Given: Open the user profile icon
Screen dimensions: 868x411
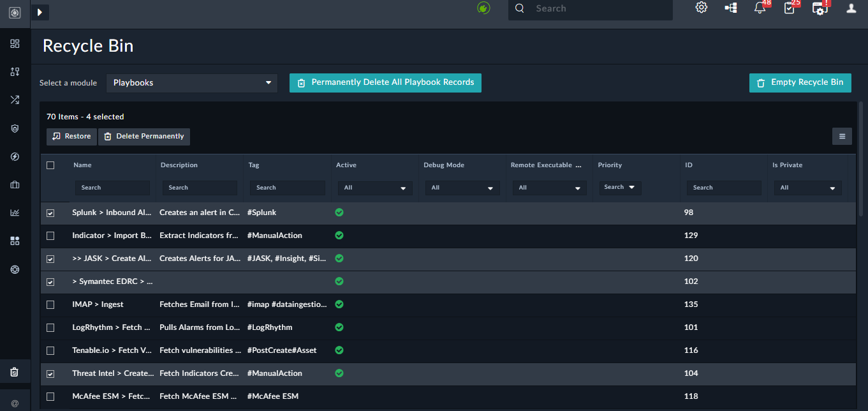Looking at the screenshot, I should click(x=851, y=8).
